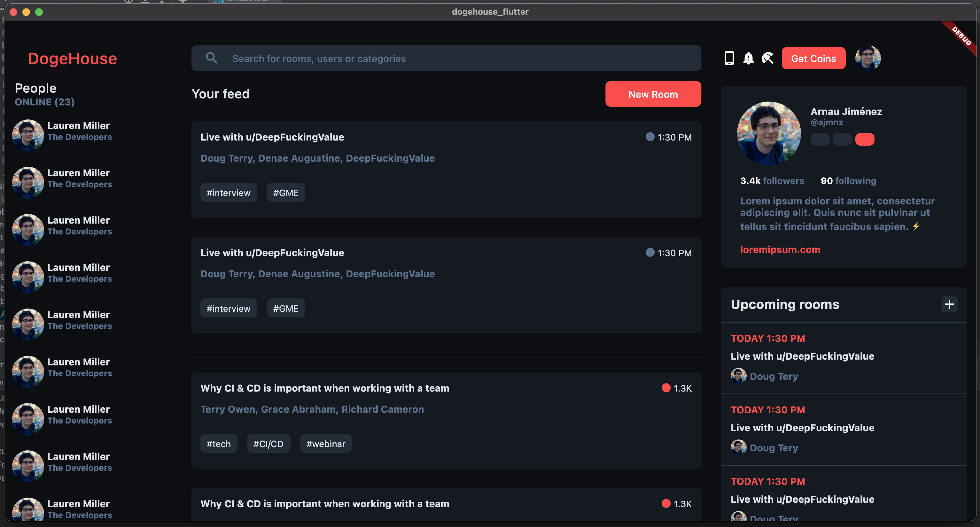The image size is (980, 527).
Task: Click the DogeHouse logo text
Action: [x=72, y=58]
